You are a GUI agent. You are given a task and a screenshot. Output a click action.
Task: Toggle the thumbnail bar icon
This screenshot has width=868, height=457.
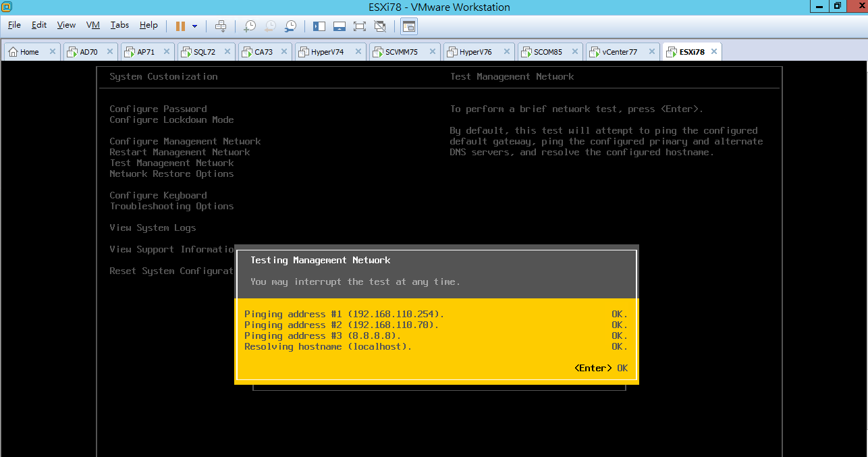point(340,26)
